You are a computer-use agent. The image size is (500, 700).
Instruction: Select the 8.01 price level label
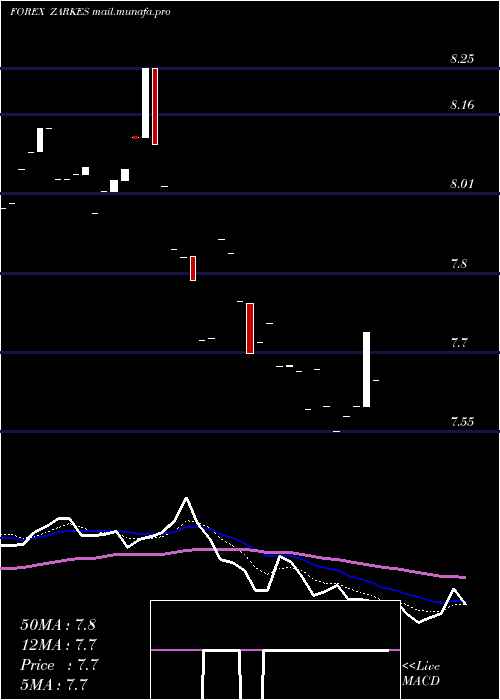click(x=462, y=183)
